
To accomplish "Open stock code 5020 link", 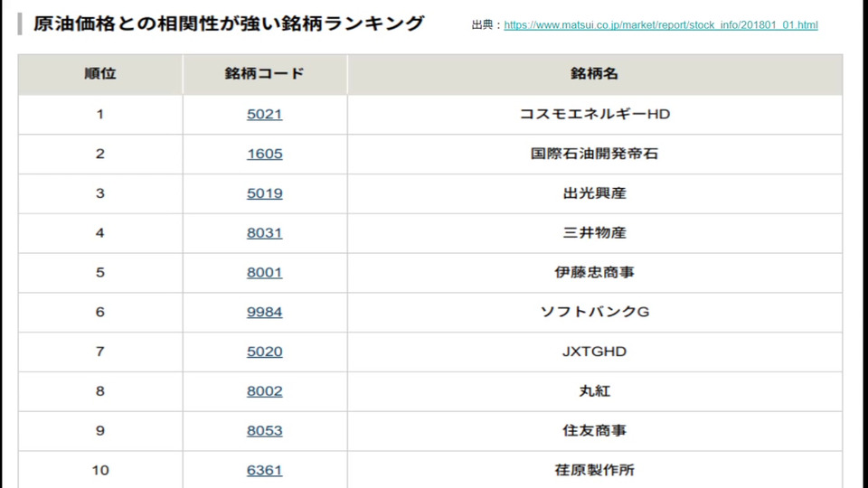I will click(265, 352).
